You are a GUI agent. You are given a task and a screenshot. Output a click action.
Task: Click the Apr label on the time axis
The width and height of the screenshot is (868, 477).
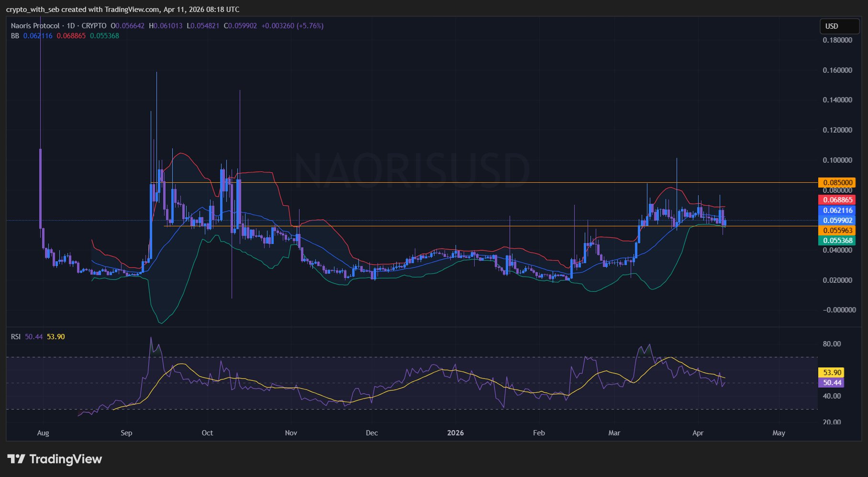point(698,433)
